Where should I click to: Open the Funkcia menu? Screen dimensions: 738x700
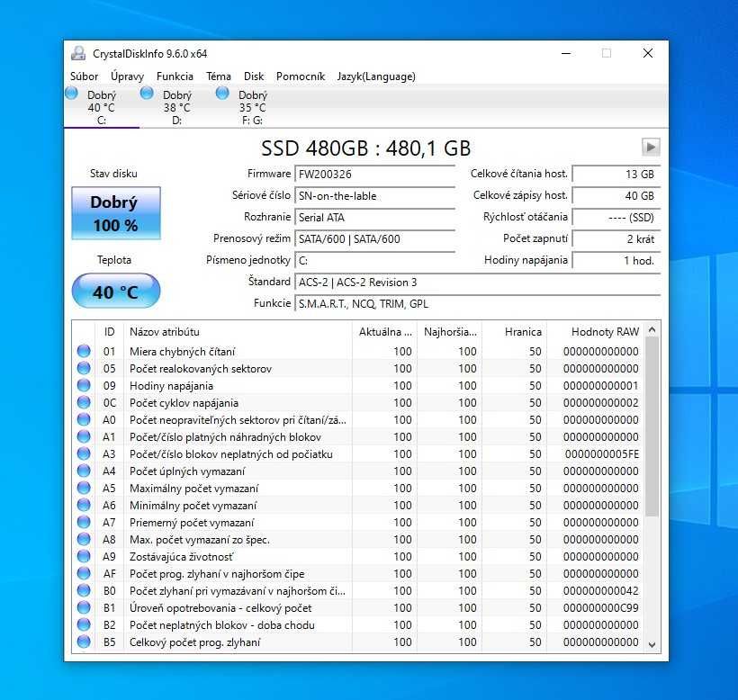[x=175, y=76]
